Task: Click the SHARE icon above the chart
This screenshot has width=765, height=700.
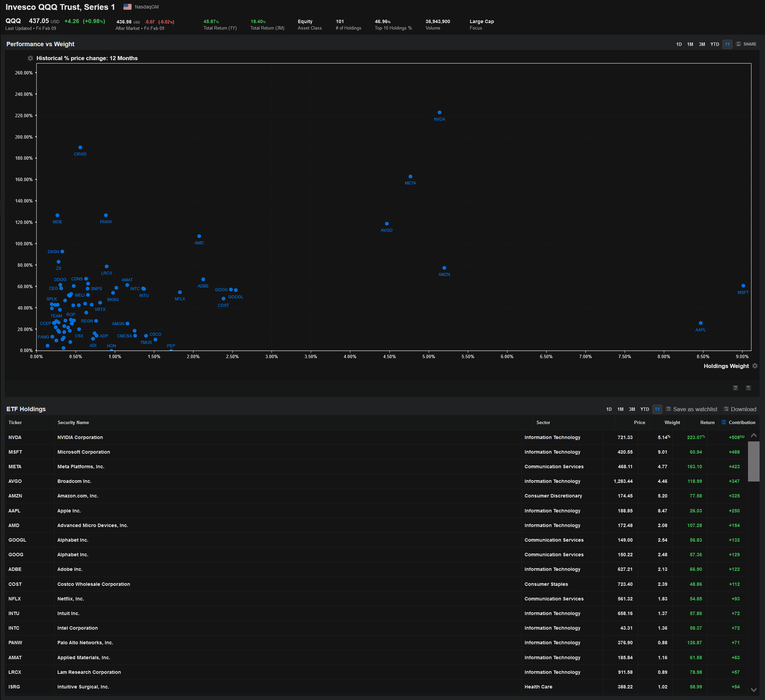Action: [x=738, y=44]
